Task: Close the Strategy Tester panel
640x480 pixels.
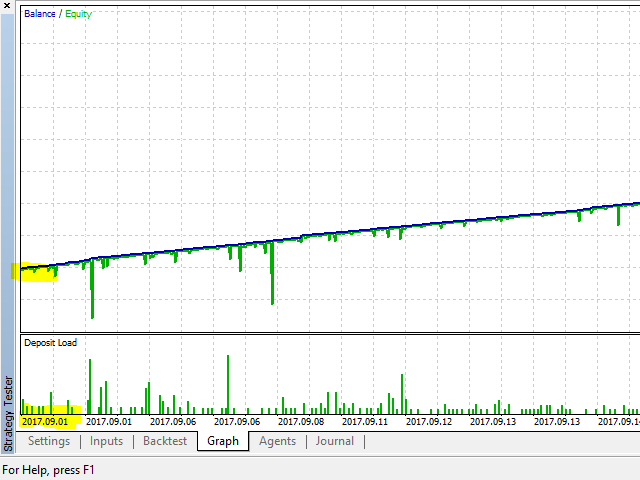Action: tap(8, 8)
